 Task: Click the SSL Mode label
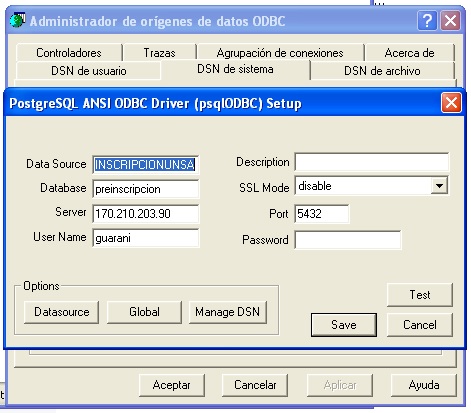pos(264,188)
